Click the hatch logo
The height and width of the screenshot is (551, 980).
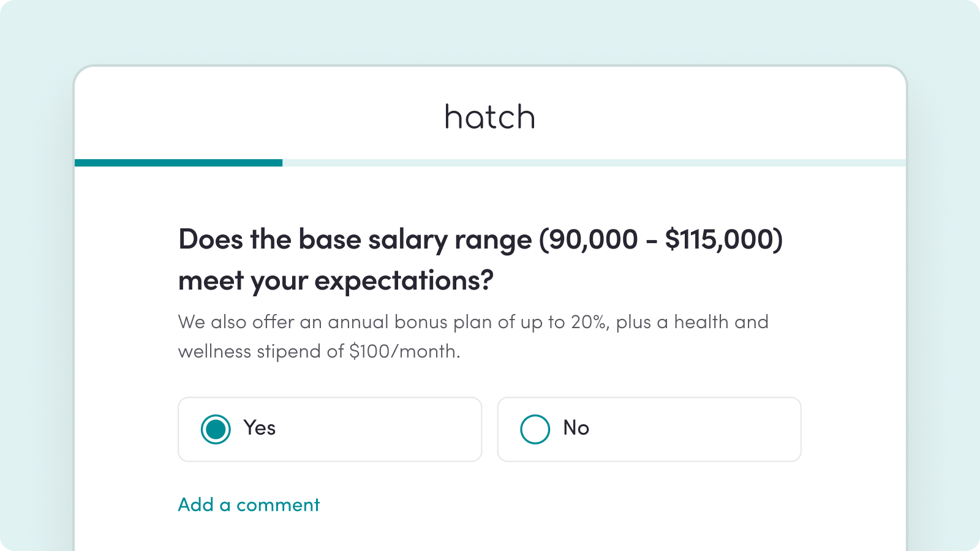489,117
